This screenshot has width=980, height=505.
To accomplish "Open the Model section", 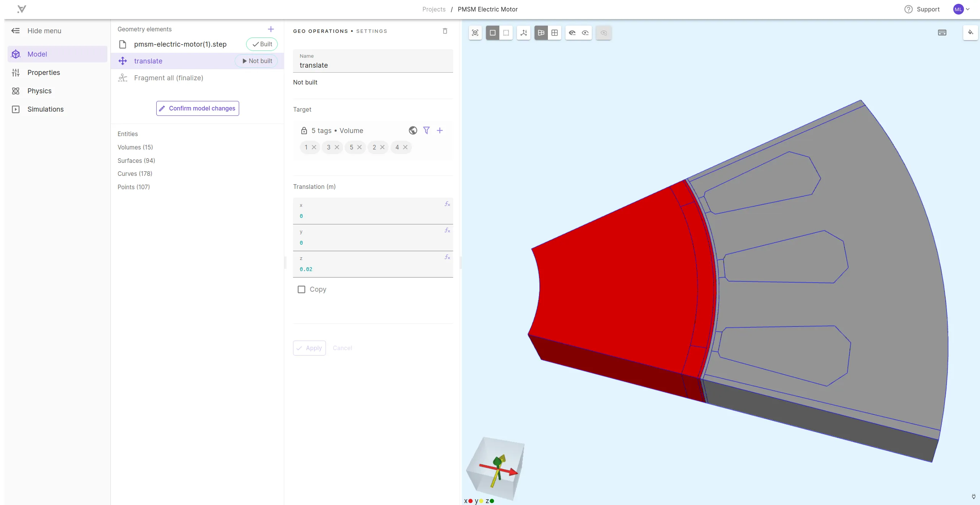I will coord(57,54).
